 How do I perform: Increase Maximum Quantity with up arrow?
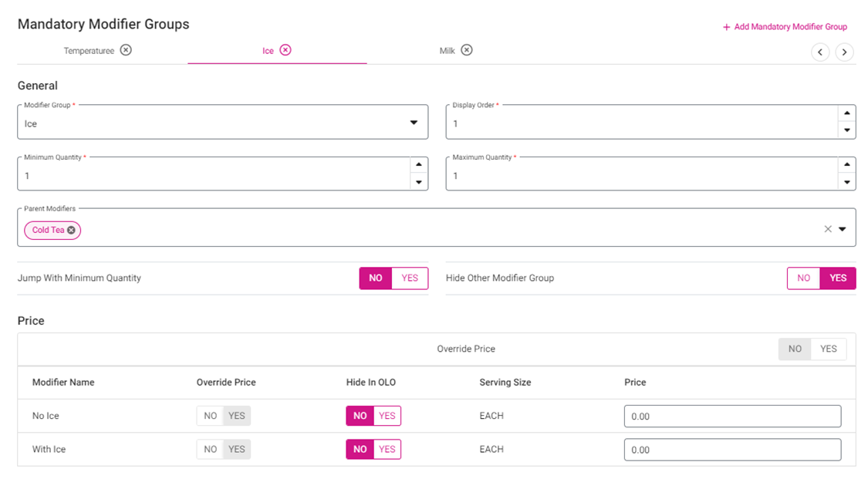[847, 165]
